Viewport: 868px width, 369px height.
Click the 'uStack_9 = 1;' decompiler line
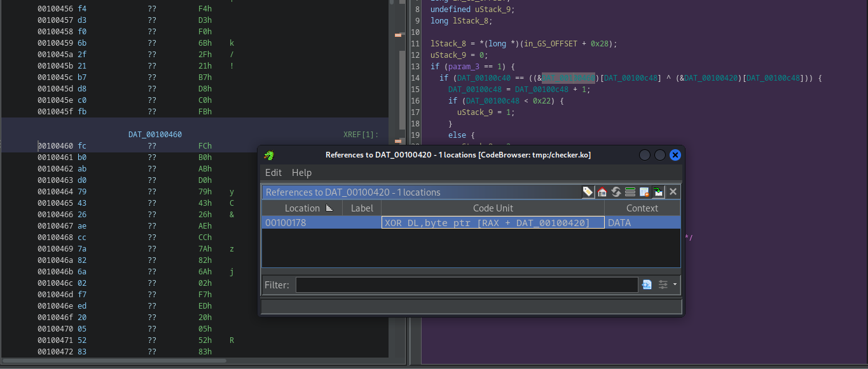486,112
